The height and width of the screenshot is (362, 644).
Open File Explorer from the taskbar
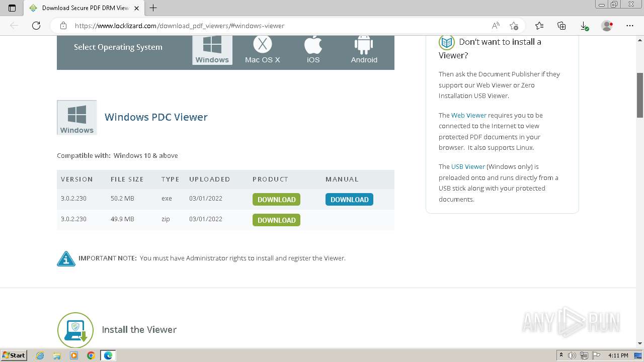[57, 355]
